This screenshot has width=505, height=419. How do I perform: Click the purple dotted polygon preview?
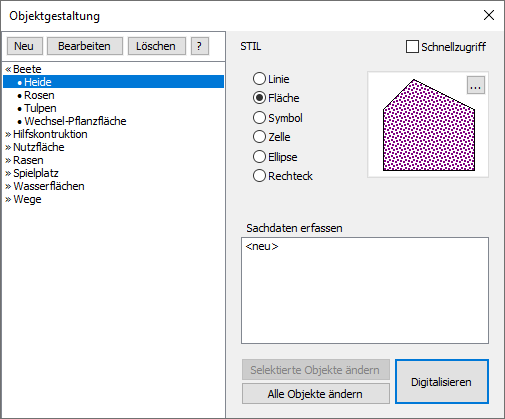coord(429,125)
